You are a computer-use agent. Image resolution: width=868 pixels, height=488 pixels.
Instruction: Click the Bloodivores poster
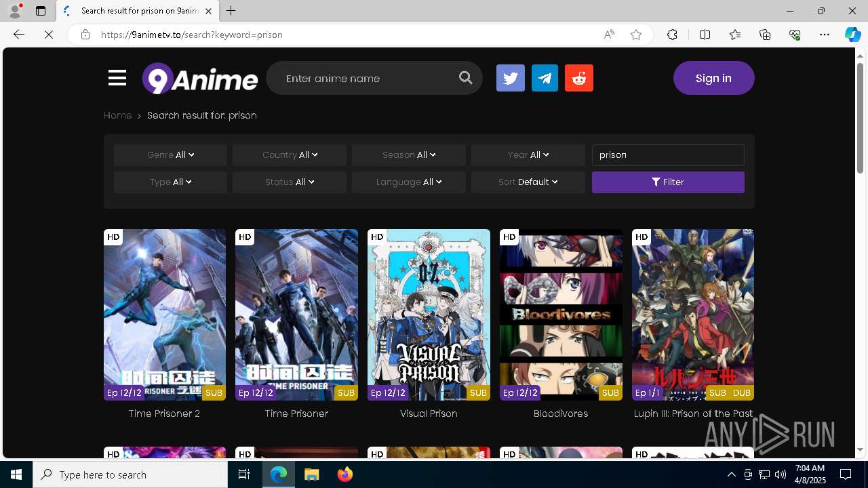(x=561, y=314)
